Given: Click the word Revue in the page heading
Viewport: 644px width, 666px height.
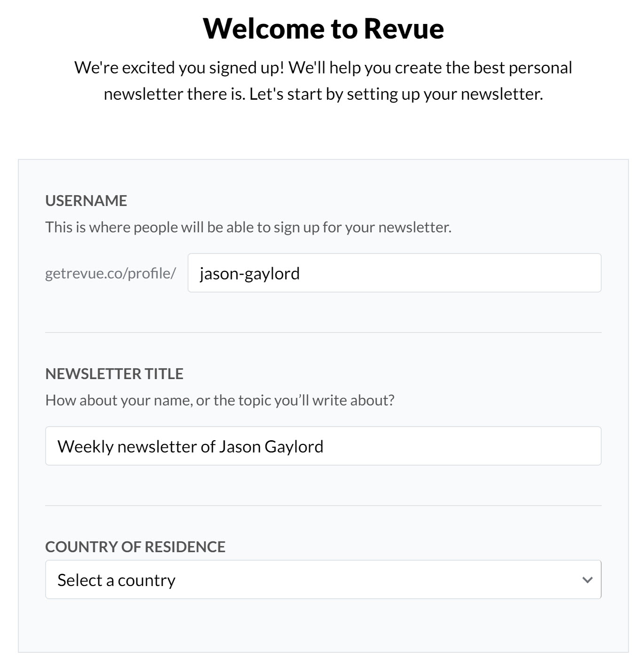Looking at the screenshot, I should [404, 28].
